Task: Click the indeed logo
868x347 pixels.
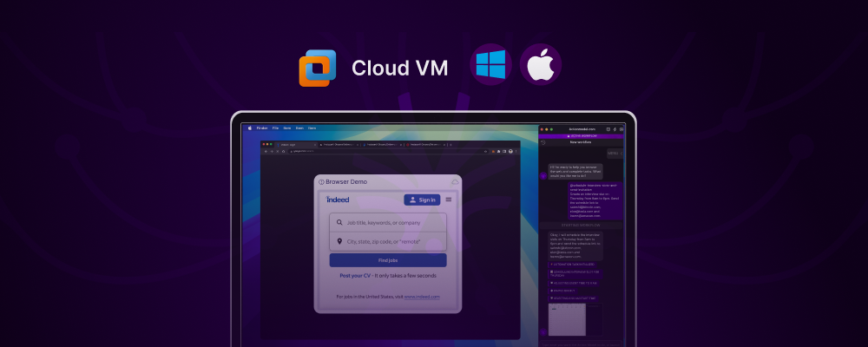Action: click(x=338, y=200)
